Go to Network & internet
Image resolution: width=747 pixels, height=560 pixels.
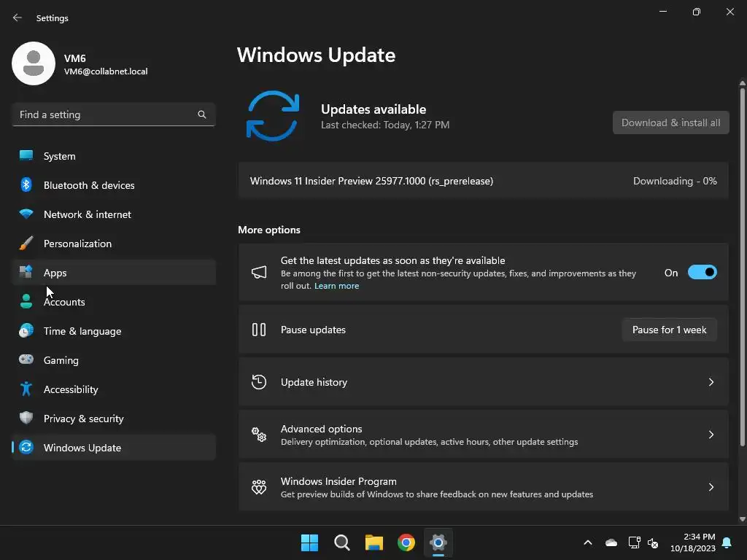(x=114, y=214)
